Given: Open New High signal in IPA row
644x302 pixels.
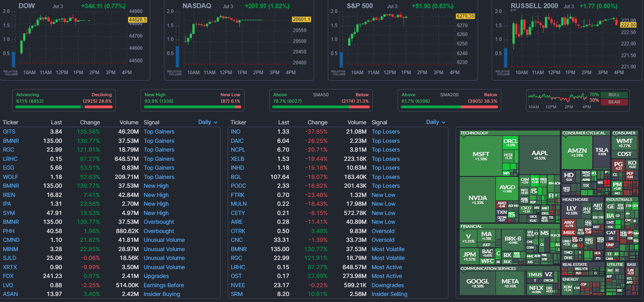Looking at the screenshot, I should point(156,204).
